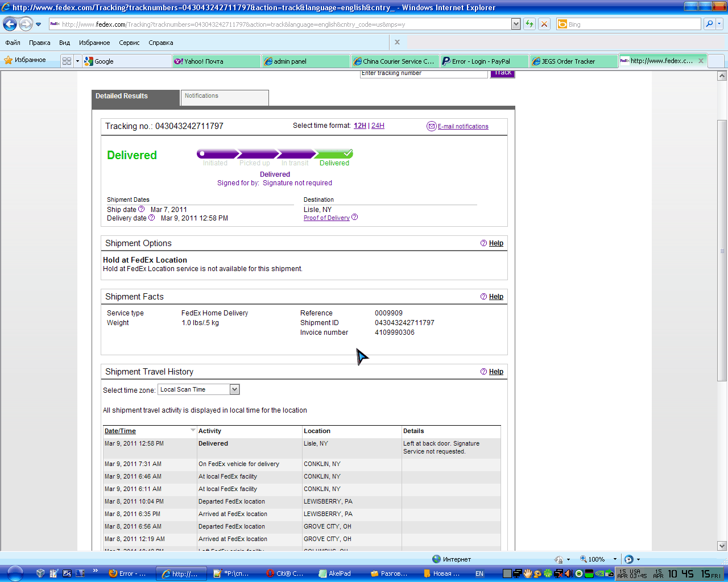Open the Избранное menu in menu bar
Image resolution: width=728 pixels, height=582 pixels.
pyautogui.click(x=94, y=43)
